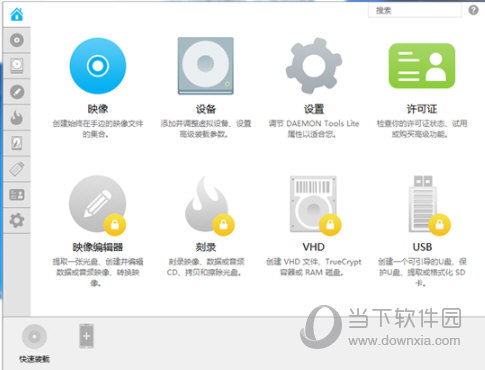This screenshot has height=370, width=485.
Task: Open the sidebar settings gear icon
Action: pos(17,220)
